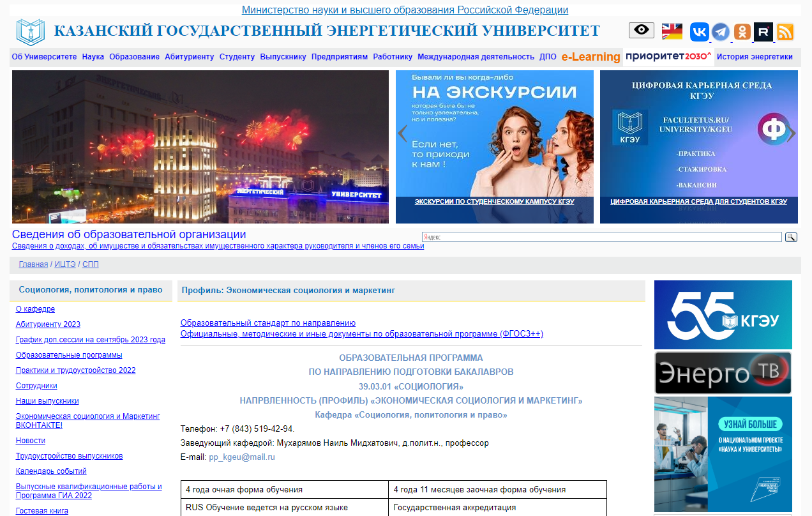This screenshot has height=516, width=812.
Task: Open the Odnoklassniki social icon
Action: [x=742, y=32]
